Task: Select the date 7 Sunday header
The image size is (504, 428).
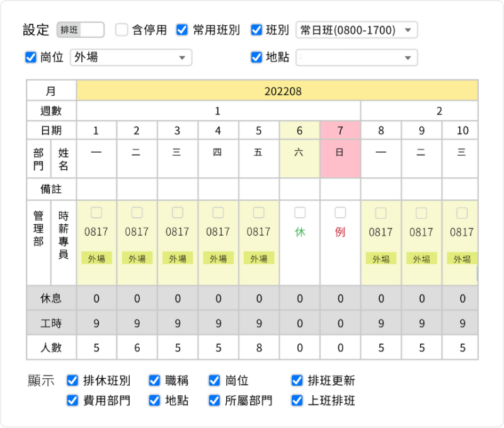Action: pos(340,130)
